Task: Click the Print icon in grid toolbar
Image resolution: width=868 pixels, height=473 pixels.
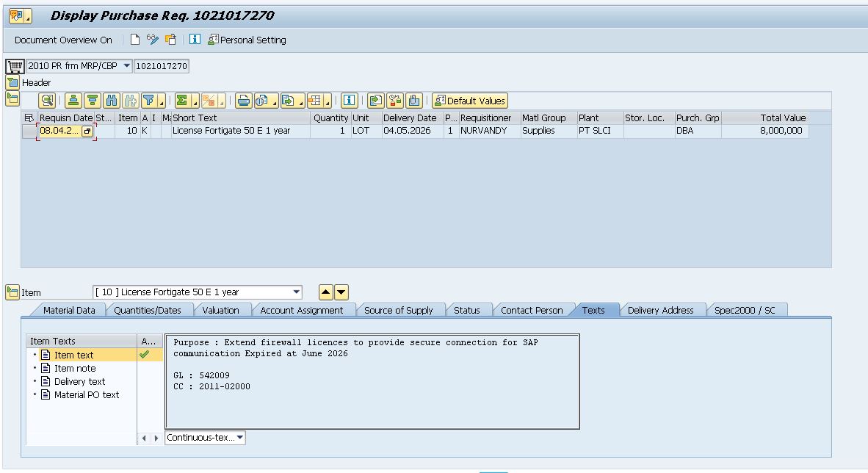Action: 243,101
